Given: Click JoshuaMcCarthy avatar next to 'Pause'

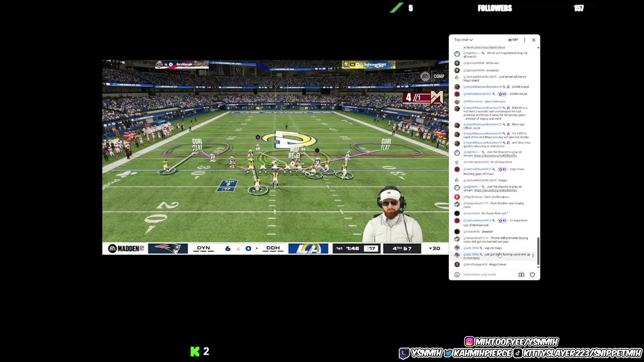Looking at the screenshot, I should (457, 180).
